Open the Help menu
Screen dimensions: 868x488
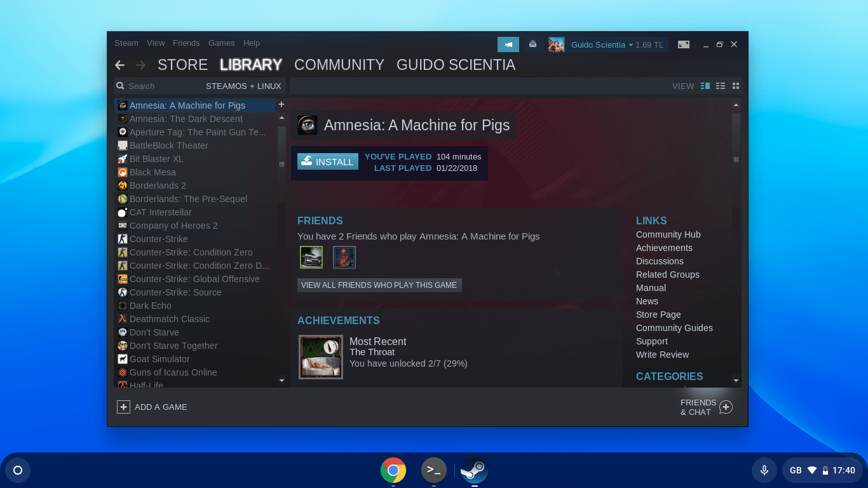(x=252, y=43)
